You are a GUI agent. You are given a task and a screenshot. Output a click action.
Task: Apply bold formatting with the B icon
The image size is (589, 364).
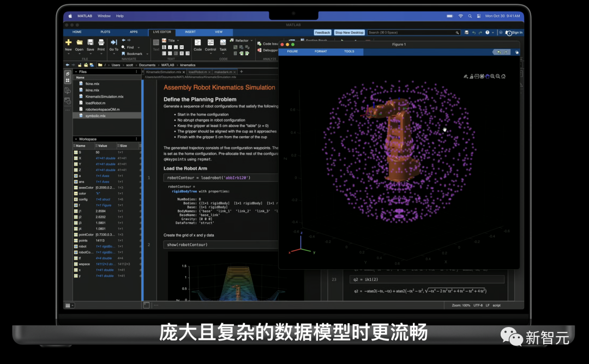(164, 47)
